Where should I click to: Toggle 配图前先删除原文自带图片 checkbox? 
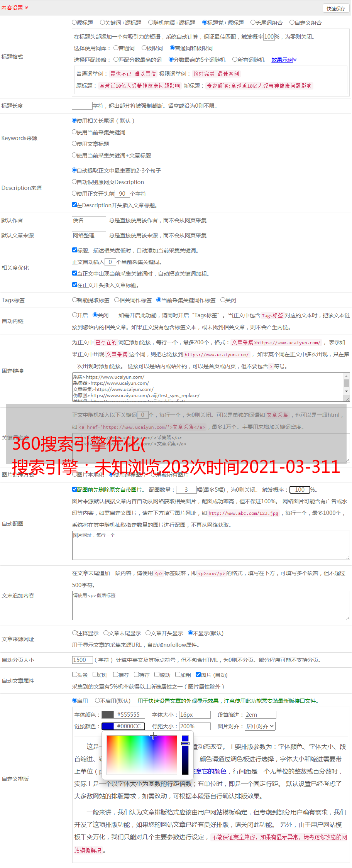pyautogui.click(x=74, y=489)
